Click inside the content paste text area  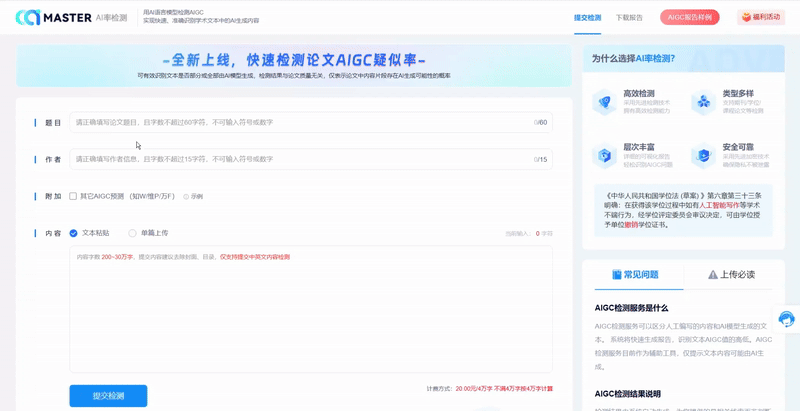click(x=311, y=309)
